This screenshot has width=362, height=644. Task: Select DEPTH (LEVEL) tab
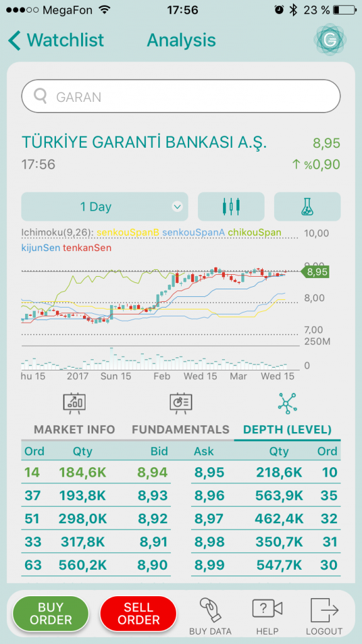click(x=287, y=430)
